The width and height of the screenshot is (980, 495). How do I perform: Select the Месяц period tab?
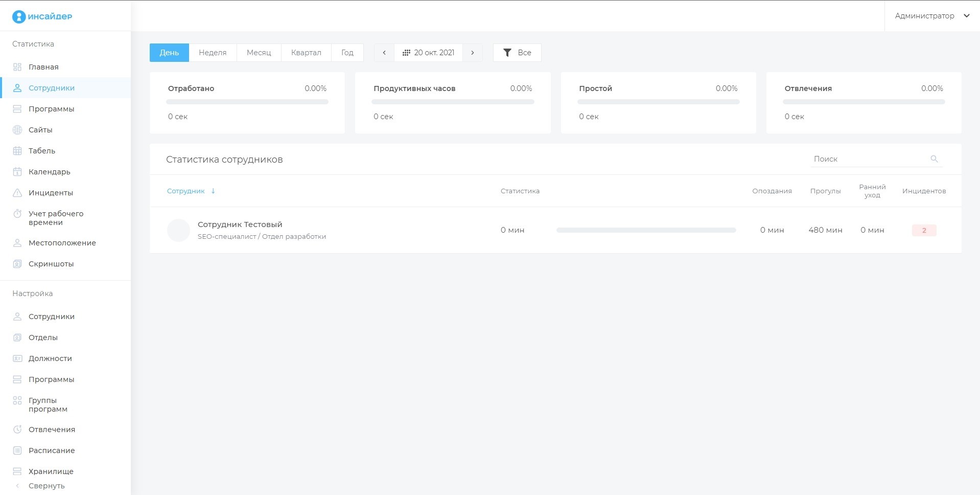point(259,53)
